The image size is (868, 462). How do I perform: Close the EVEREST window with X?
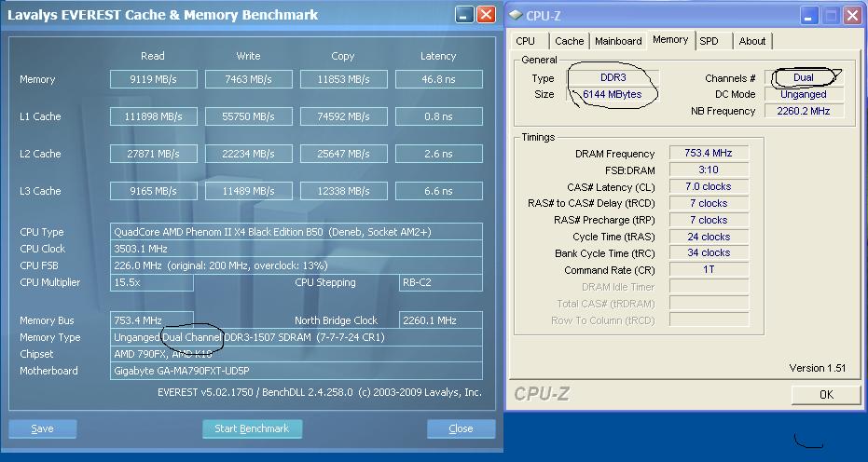pos(486,15)
